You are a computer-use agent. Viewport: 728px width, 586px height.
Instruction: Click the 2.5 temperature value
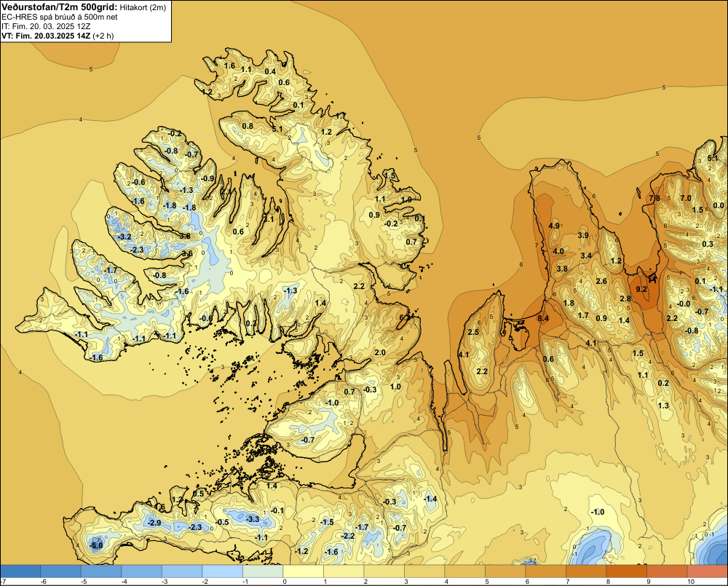pos(473,332)
